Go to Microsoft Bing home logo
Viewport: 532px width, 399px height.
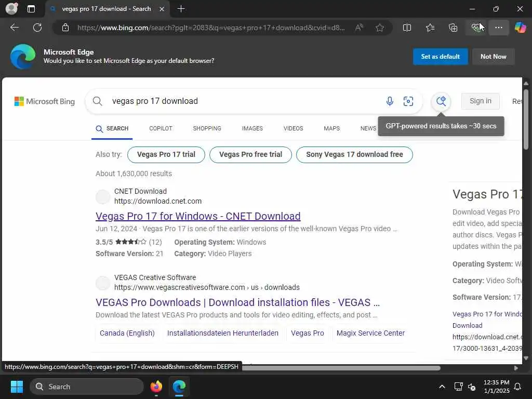(x=45, y=101)
